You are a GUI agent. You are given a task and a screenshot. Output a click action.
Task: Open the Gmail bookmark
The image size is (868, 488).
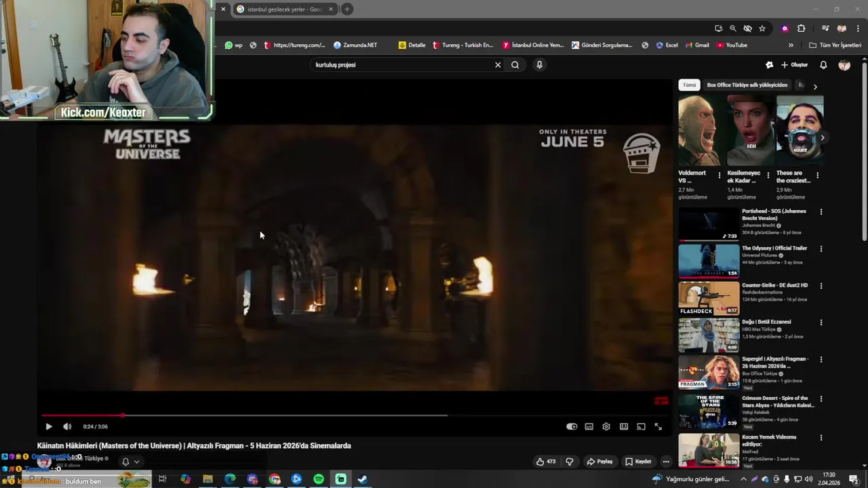point(697,45)
